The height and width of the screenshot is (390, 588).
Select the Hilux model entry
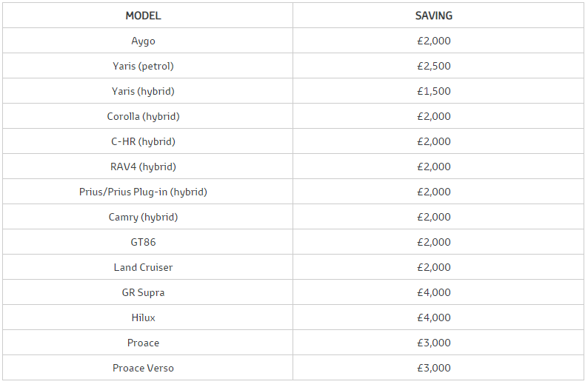[x=143, y=317]
